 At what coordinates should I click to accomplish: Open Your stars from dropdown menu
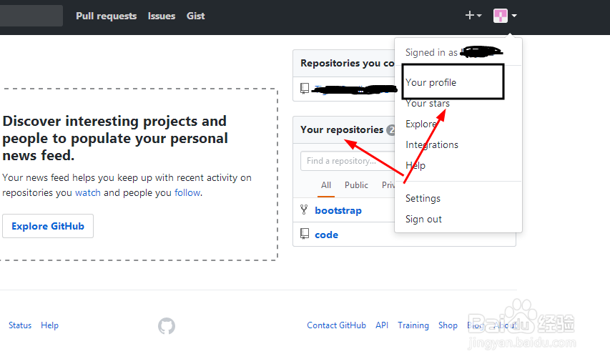tap(428, 104)
